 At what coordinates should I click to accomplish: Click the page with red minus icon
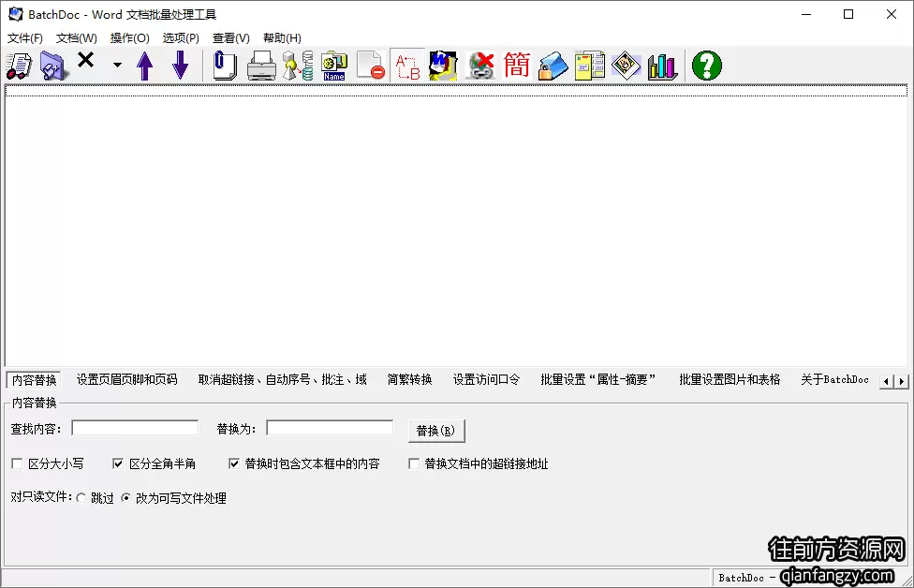coord(371,66)
